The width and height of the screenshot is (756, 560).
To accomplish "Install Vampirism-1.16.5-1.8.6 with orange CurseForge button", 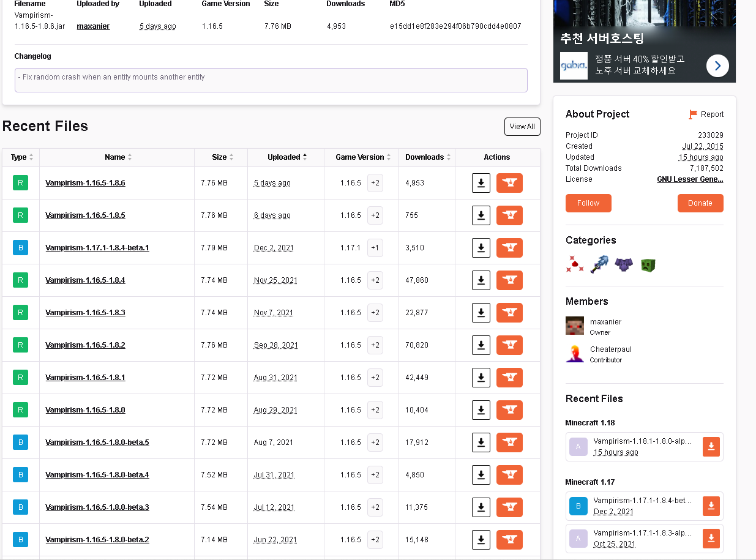I will coord(509,183).
